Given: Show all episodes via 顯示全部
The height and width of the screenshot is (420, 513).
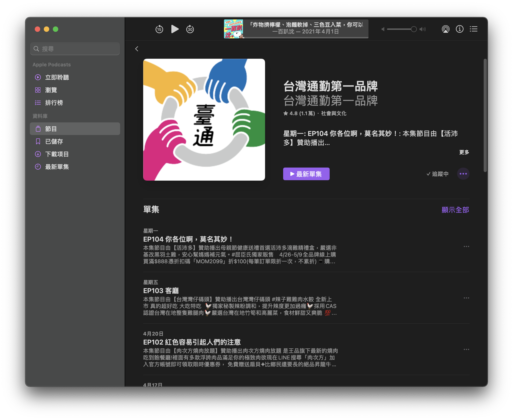Looking at the screenshot, I should (456, 210).
